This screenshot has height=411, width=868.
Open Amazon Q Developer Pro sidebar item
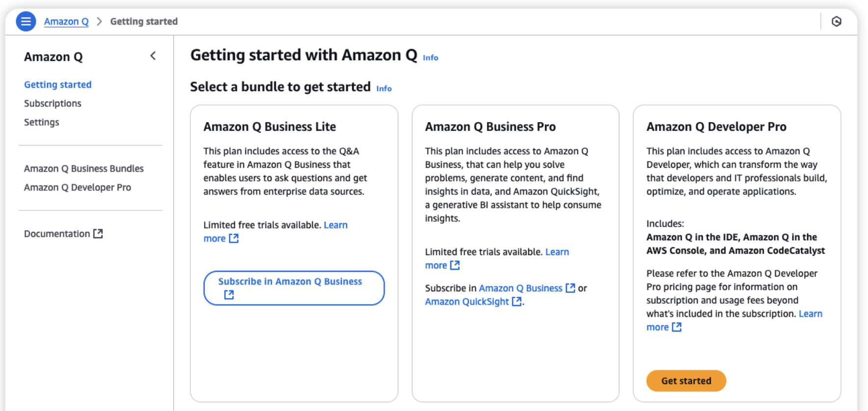pos(77,187)
